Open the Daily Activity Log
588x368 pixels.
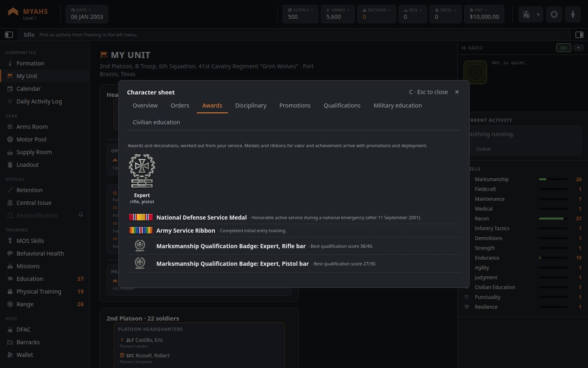[x=45, y=101]
